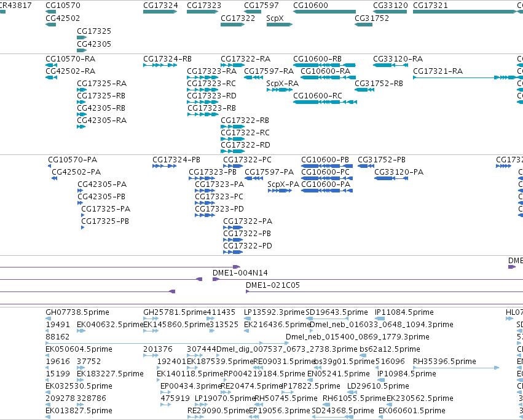Open EST EK060601.5prime
Viewport: 523px width, 420px height.
pyautogui.click(x=412, y=411)
